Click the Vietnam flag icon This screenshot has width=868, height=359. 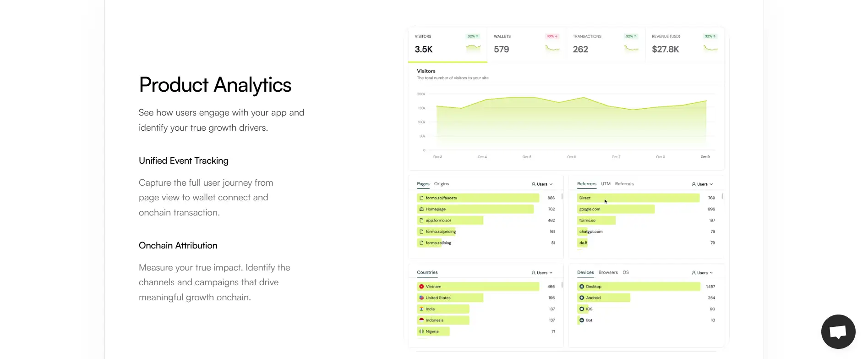coord(421,287)
